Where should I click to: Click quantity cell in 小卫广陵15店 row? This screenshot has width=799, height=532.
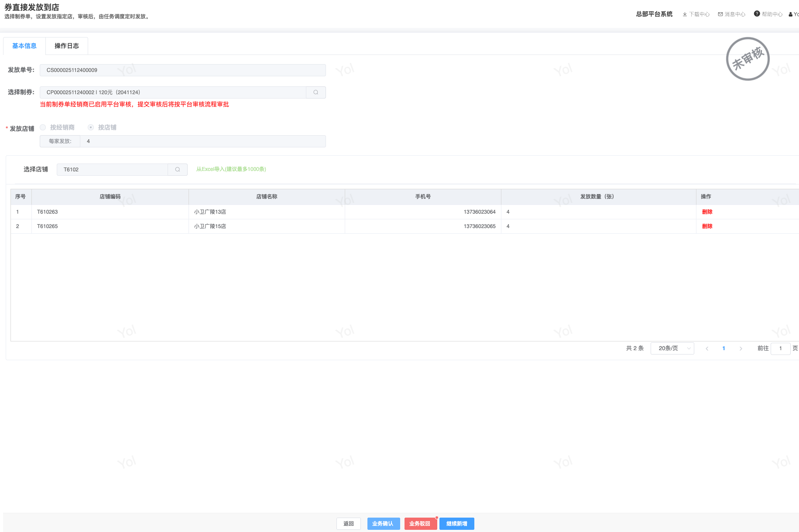click(x=598, y=226)
